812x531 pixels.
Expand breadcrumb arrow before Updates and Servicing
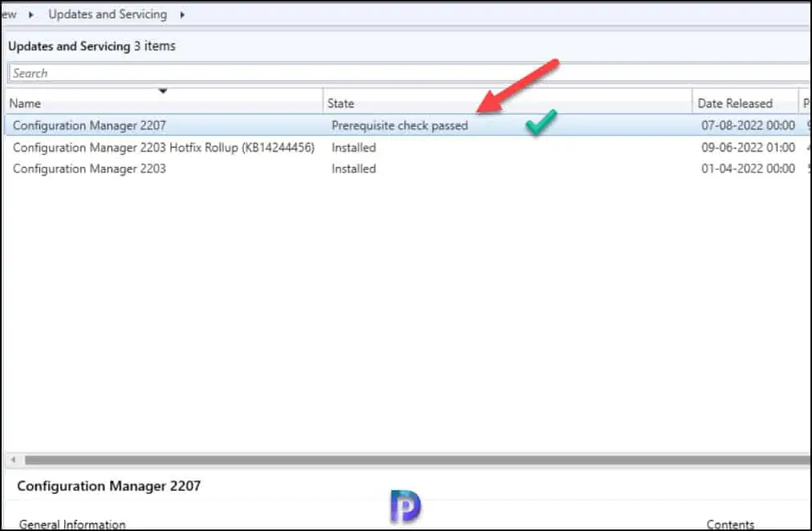click(31, 15)
